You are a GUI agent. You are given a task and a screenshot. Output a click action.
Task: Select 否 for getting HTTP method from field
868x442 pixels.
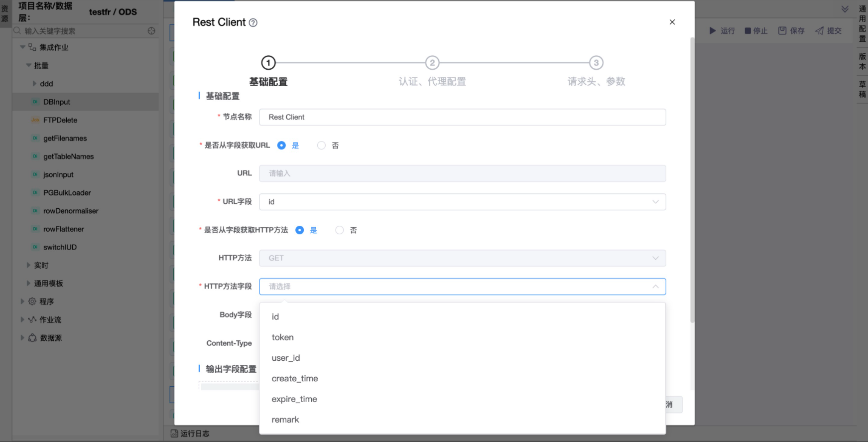click(x=340, y=230)
